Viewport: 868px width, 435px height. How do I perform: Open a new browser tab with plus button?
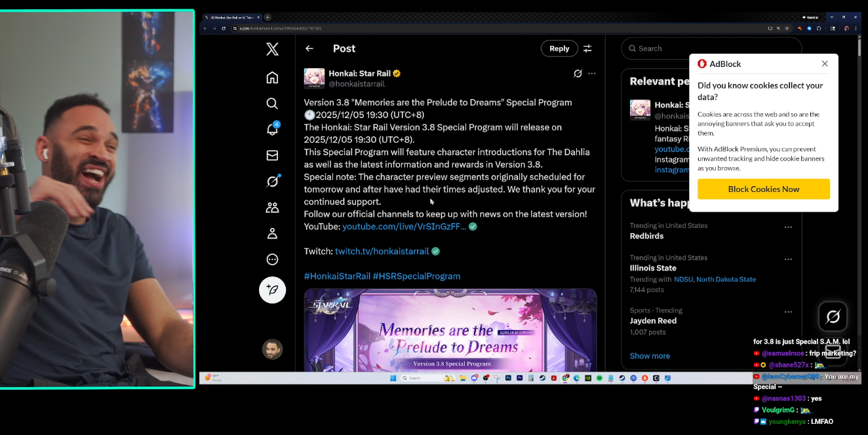point(267,17)
